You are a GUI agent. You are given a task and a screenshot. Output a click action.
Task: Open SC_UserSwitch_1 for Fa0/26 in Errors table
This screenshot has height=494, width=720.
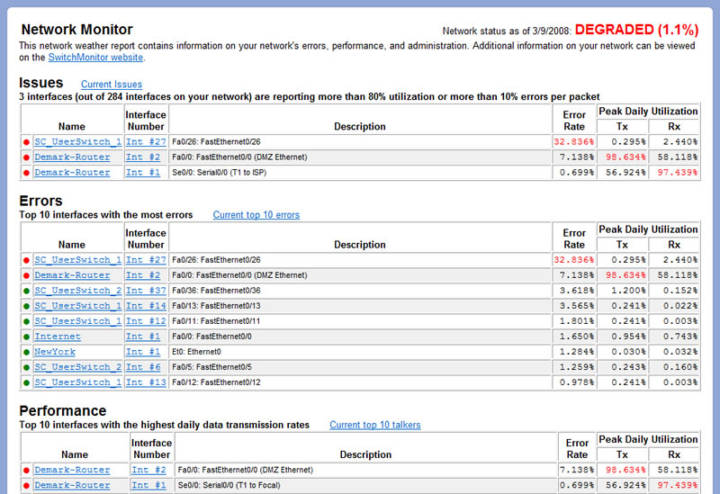click(x=78, y=260)
